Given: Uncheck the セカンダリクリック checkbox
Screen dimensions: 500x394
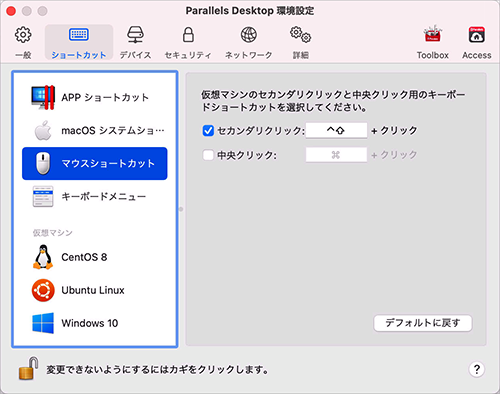Looking at the screenshot, I should (208, 130).
